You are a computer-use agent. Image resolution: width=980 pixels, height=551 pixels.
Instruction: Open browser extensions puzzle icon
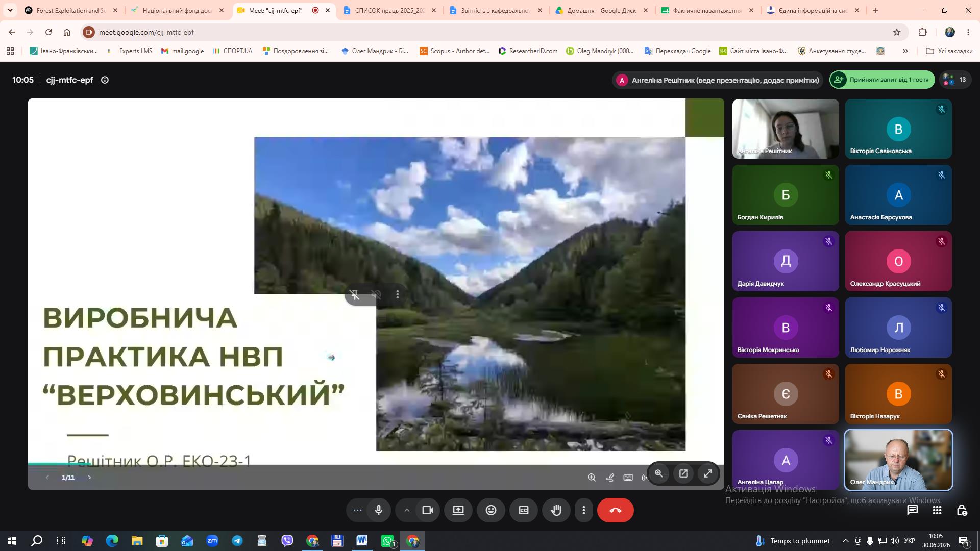point(922,32)
